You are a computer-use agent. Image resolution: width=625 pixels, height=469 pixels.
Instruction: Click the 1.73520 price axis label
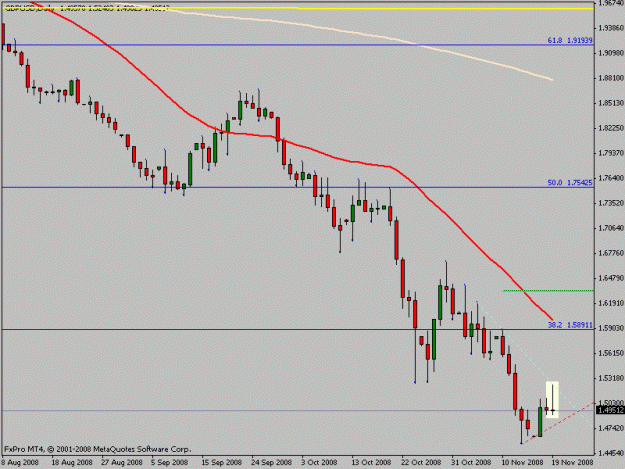point(611,203)
